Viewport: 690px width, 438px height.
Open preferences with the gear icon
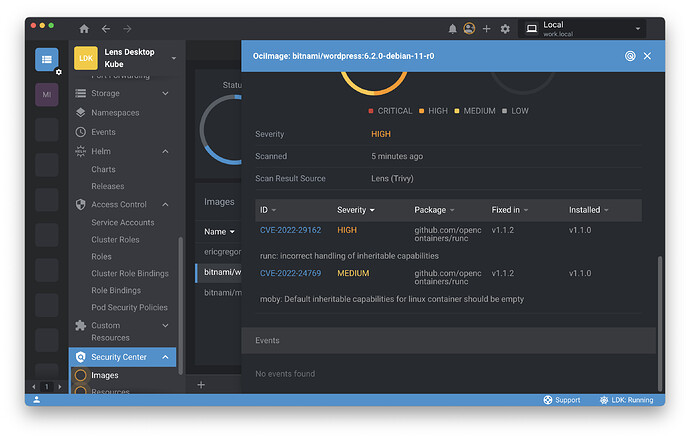(x=505, y=29)
